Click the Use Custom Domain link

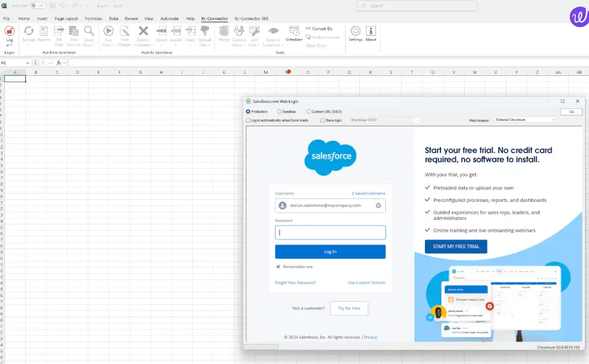tap(367, 283)
